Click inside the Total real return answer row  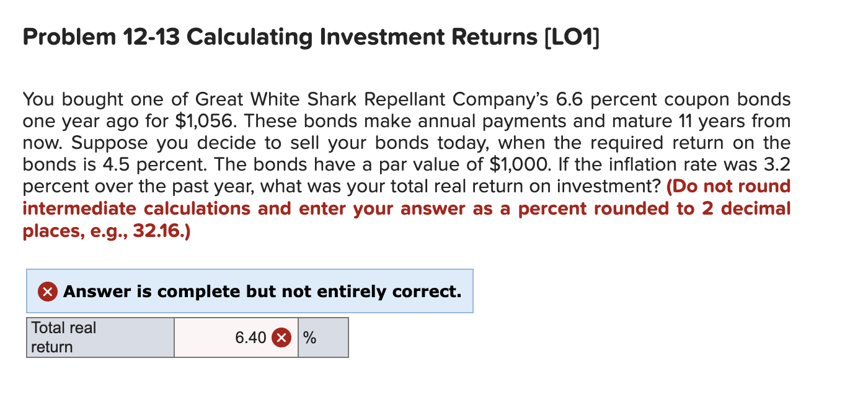(236, 337)
